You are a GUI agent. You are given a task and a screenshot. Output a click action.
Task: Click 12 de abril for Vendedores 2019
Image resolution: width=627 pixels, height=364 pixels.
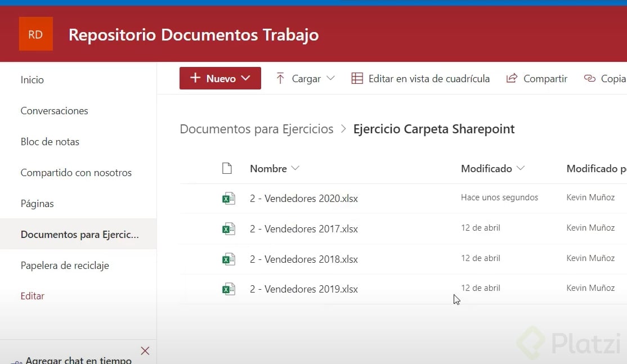(481, 288)
